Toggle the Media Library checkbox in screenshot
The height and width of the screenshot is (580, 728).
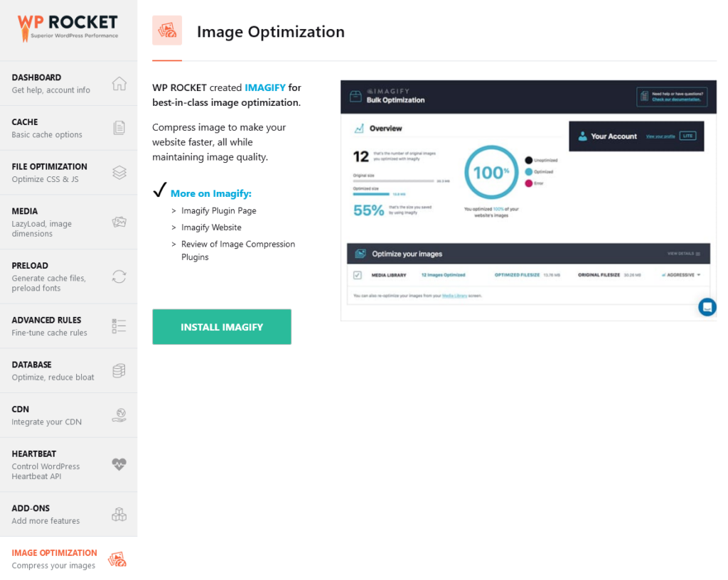pyautogui.click(x=358, y=275)
